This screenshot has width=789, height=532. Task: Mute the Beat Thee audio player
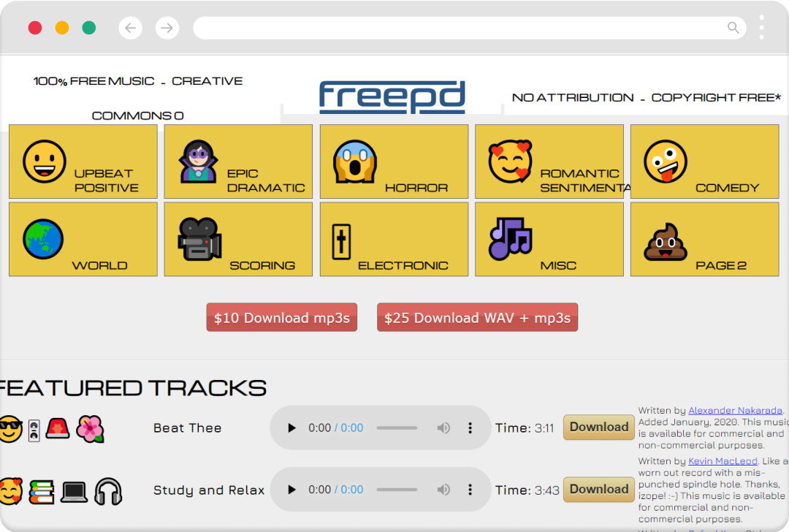coord(443,427)
